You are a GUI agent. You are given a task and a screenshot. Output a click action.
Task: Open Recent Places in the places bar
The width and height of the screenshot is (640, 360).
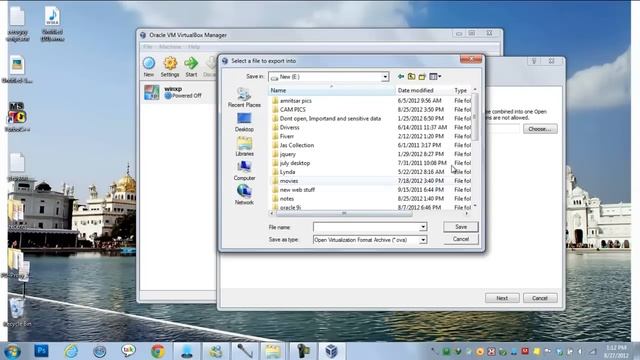[x=244, y=98]
